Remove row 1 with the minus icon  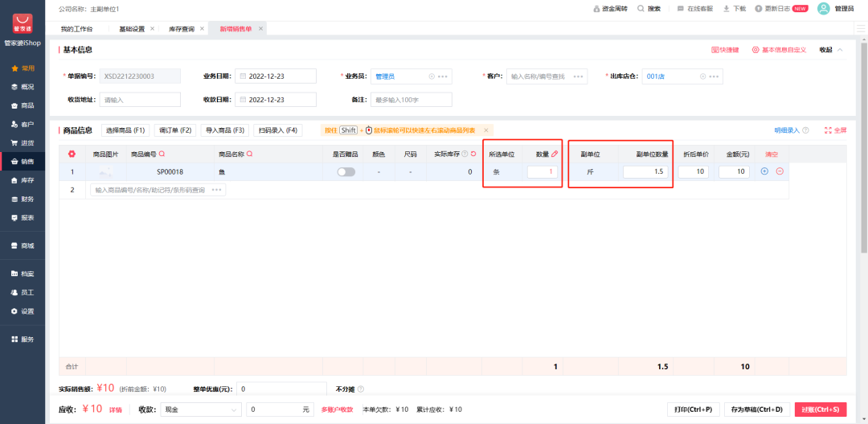click(780, 172)
